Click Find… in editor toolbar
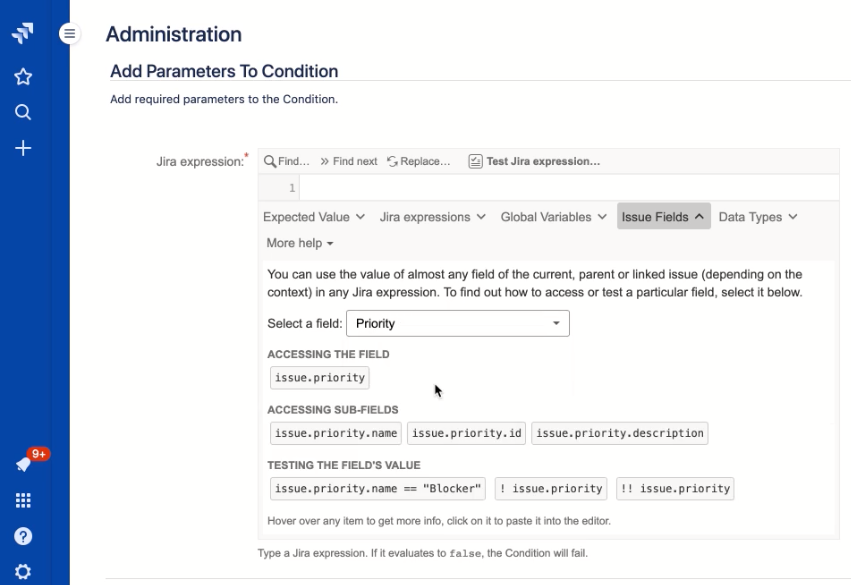The width and height of the screenshot is (851, 585). pos(287,161)
